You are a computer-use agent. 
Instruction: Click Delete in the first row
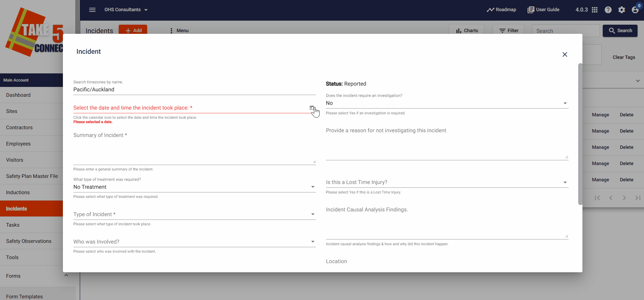626,115
